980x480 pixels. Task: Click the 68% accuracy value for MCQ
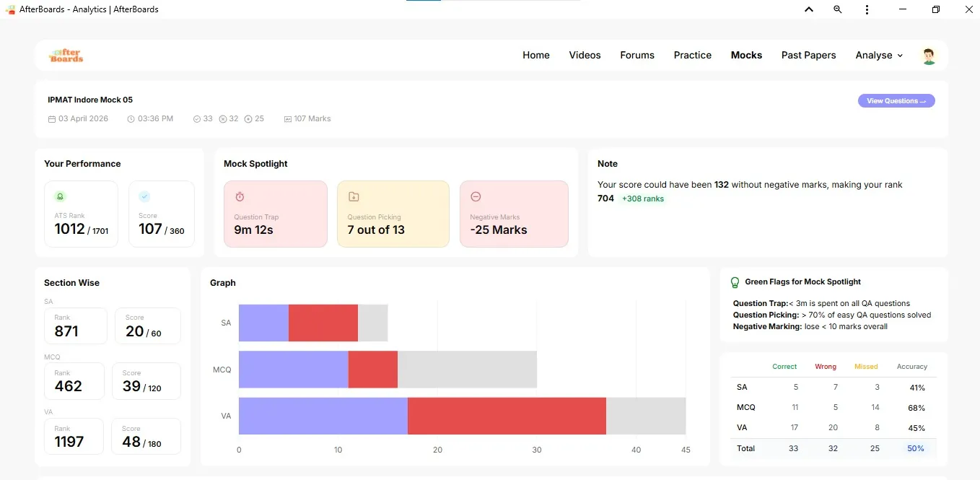pyautogui.click(x=917, y=408)
